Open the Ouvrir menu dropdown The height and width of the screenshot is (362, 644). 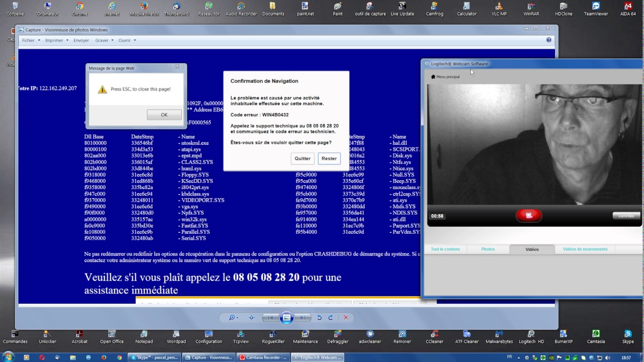(x=127, y=40)
